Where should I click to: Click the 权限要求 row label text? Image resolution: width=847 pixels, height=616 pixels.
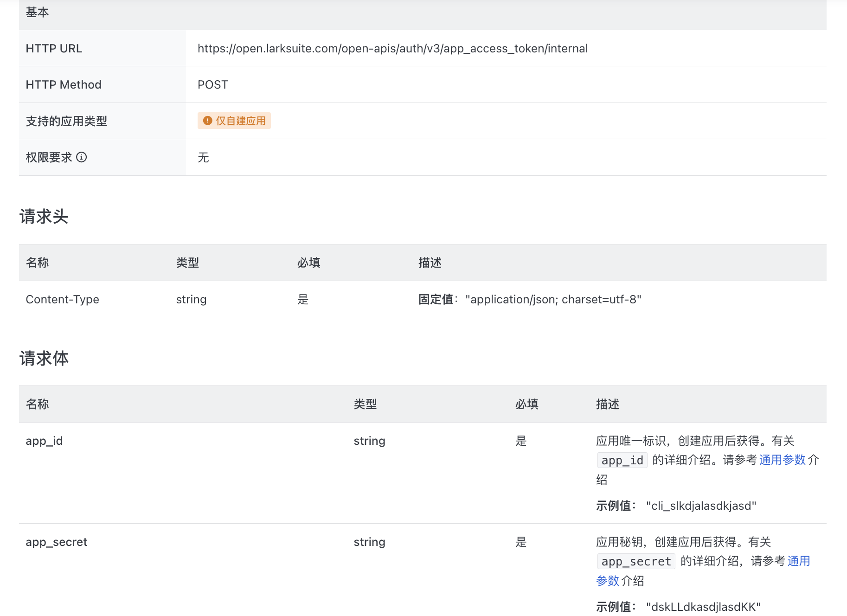tap(49, 157)
